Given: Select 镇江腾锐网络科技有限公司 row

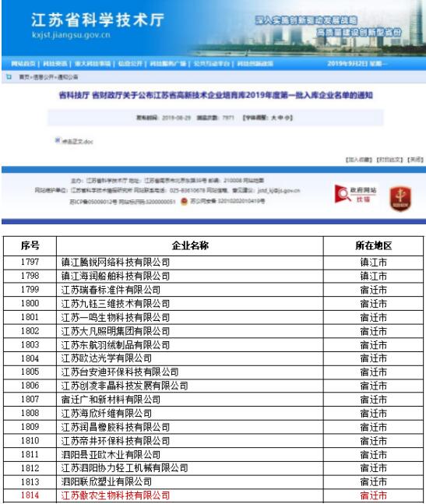Looking at the screenshot, I should click(x=213, y=263).
